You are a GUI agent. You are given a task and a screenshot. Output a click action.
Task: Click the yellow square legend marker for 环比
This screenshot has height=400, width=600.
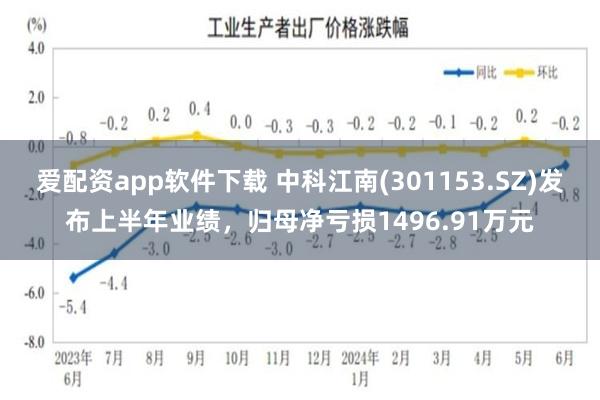click(520, 73)
